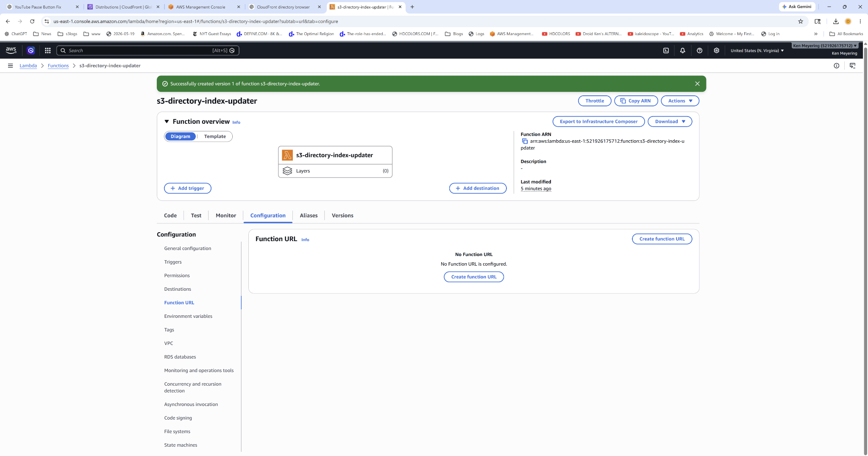The height and width of the screenshot is (456, 868).
Task: Open the Download dropdown
Action: pyautogui.click(x=670, y=122)
